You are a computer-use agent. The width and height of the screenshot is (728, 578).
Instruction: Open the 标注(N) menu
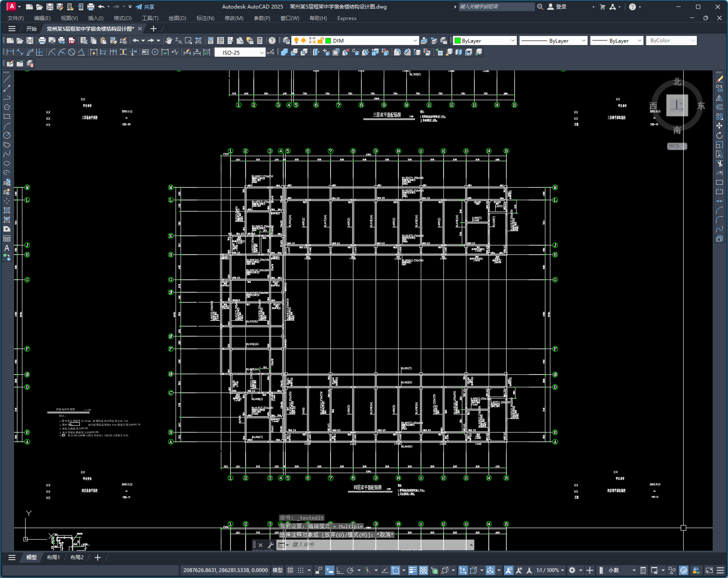point(206,18)
